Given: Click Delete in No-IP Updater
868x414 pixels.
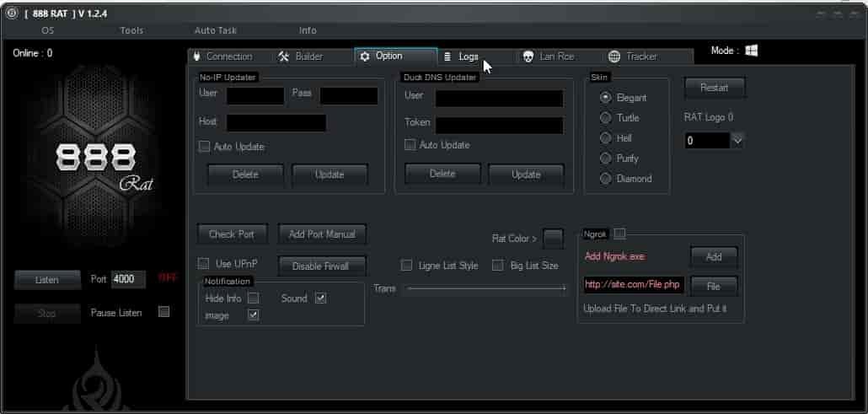Looking at the screenshot, I should coord(245,175).
